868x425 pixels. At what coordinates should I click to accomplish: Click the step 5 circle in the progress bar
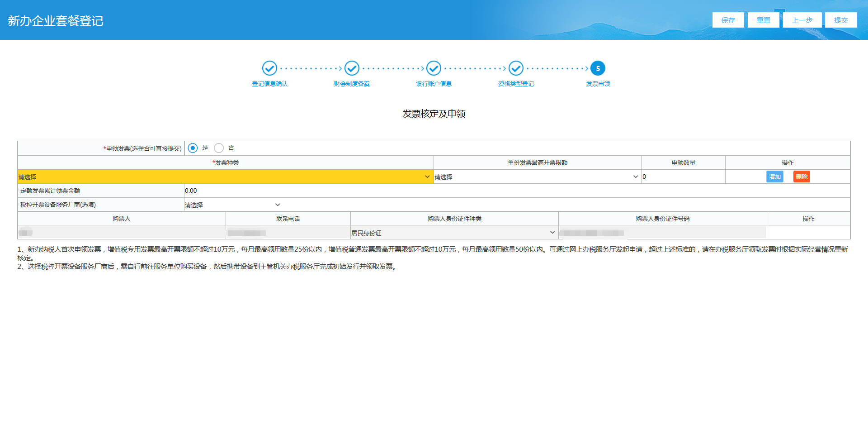(x=598, y=68)
